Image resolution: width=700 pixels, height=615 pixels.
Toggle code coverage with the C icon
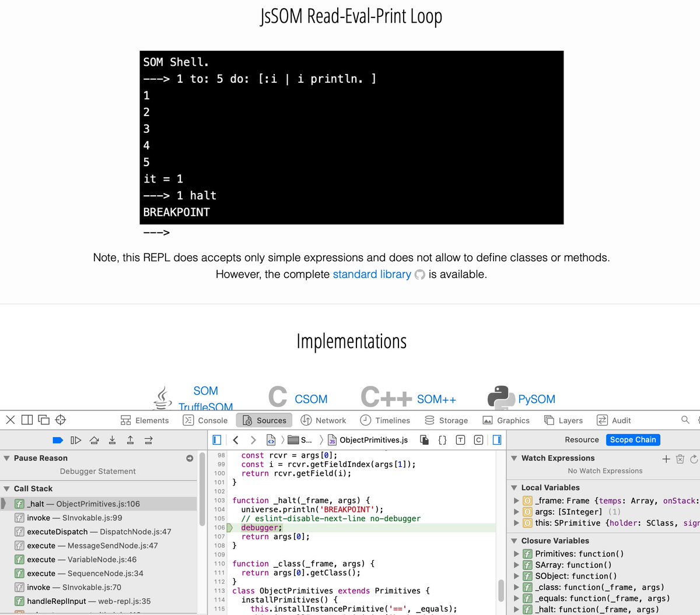click(478, 440)
